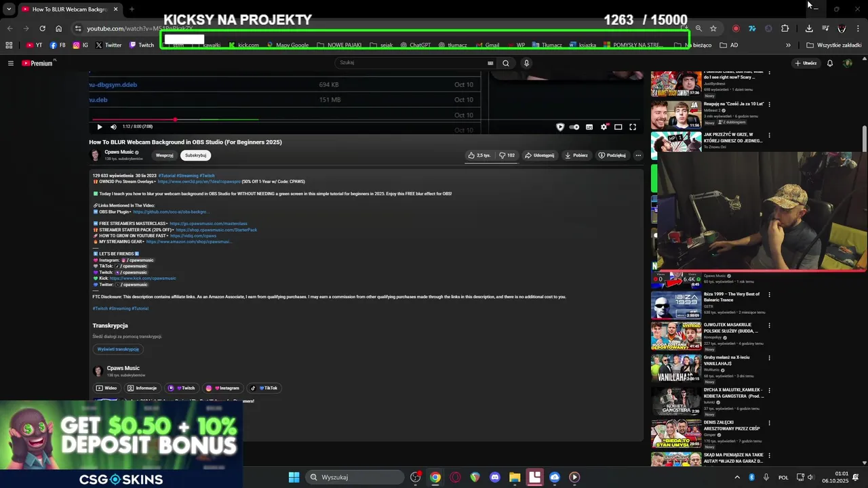The image size is (868, 488).
Task: Open Discord from the taskbar
Action: (495, 477)
